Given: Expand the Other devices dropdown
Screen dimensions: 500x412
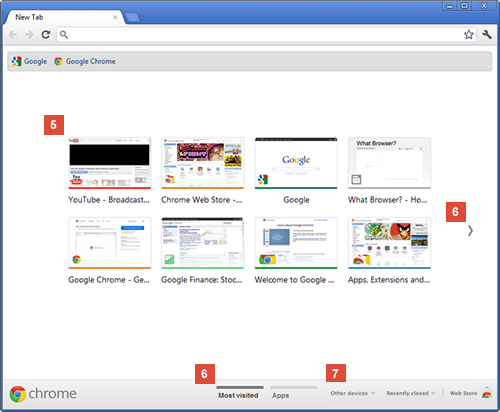Looking at the screenshot, I should point(353,393).
